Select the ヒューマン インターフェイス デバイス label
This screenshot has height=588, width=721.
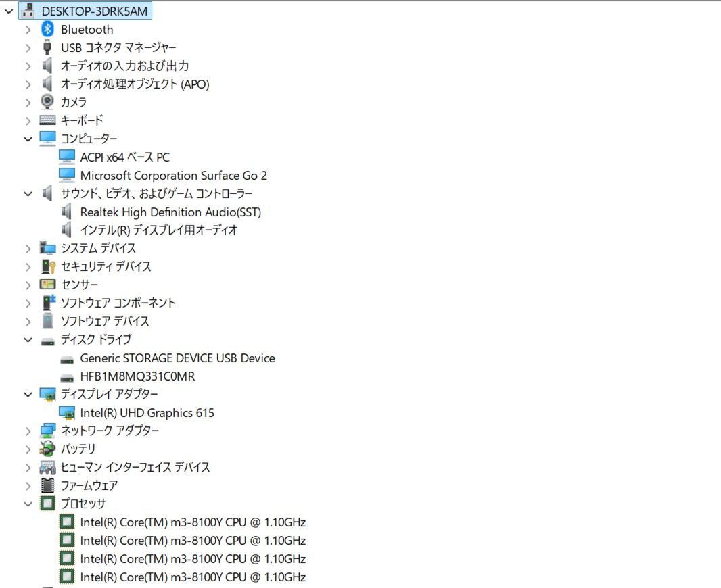point(135,468)
